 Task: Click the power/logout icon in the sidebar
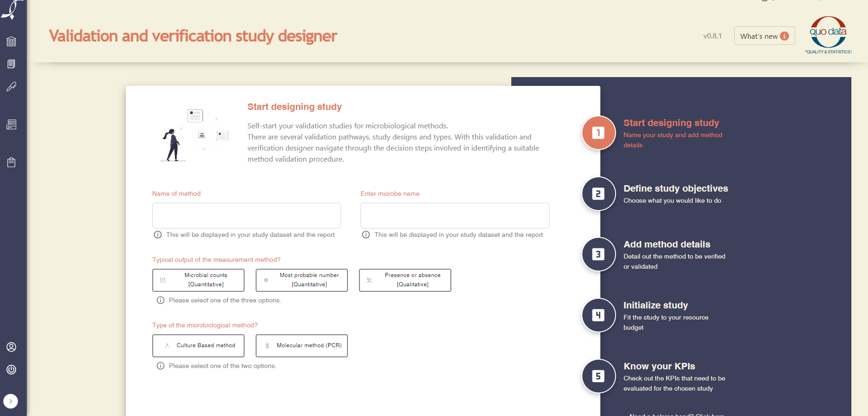[x=12, y=369]
